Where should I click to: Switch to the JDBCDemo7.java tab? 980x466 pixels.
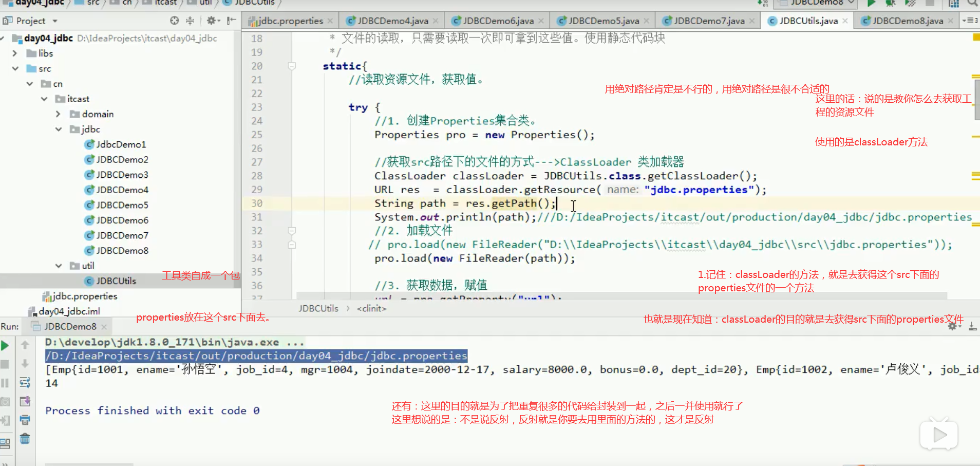[x=709, y=21]
